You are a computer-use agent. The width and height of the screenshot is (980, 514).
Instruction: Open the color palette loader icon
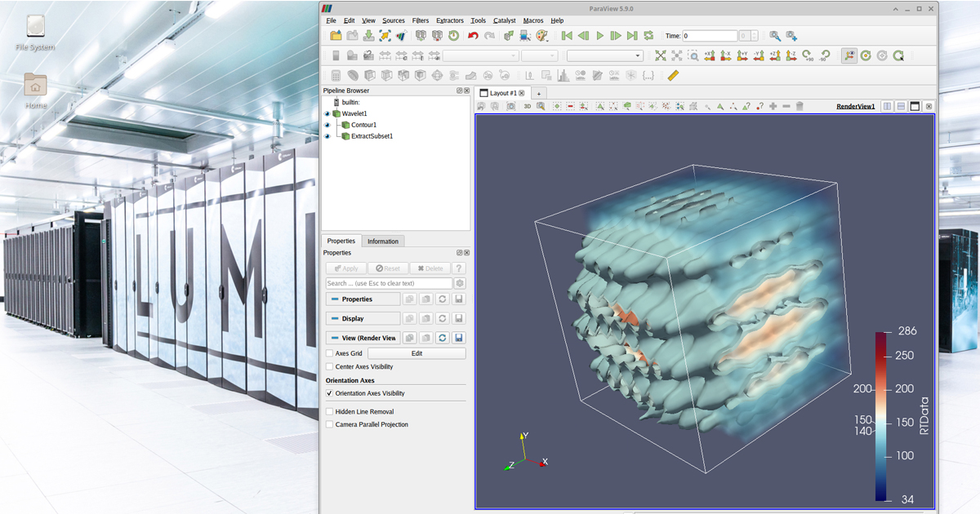[x=541, y=36]
